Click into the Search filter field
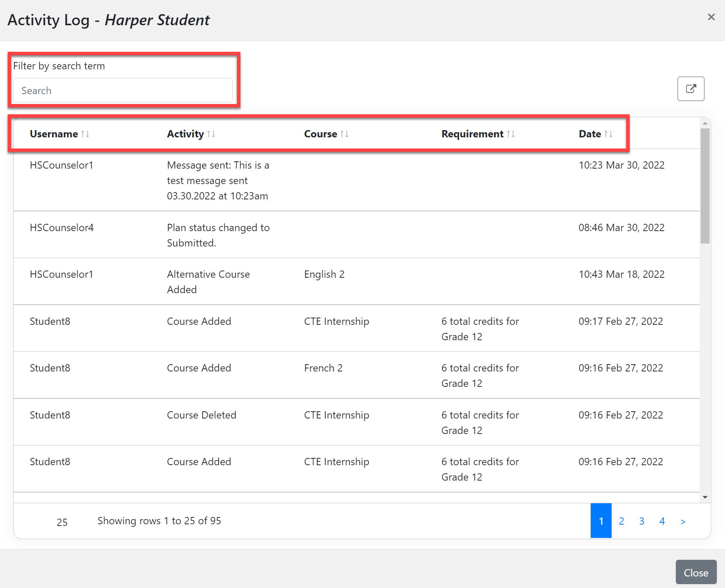Screen dimensions: 725x588 point(123,90)
